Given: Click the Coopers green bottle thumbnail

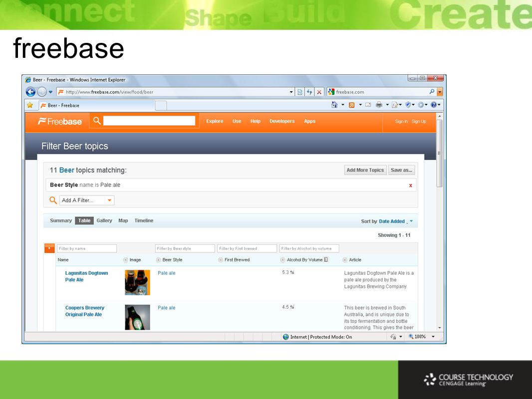Looking at the screenshot, I should tap(137, 317).
